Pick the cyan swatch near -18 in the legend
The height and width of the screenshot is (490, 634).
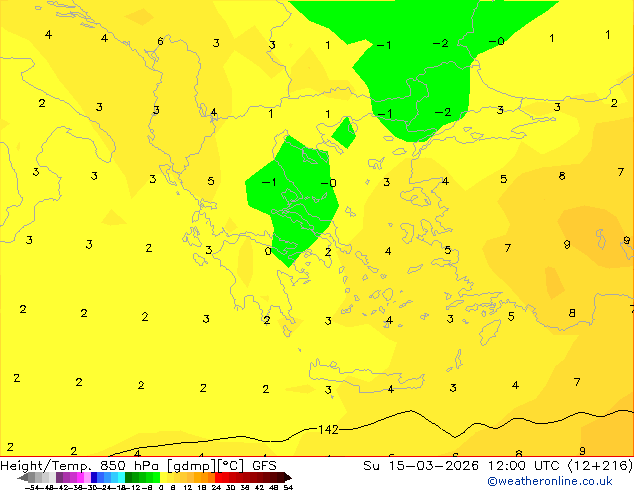point(121,477)
